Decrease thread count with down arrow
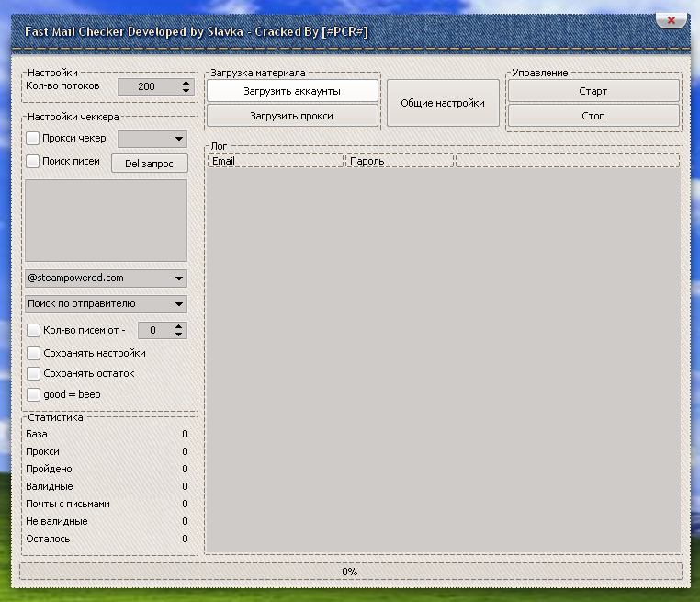Image resolution: width=700 pixels, height=602 pixels. point(186,91)
